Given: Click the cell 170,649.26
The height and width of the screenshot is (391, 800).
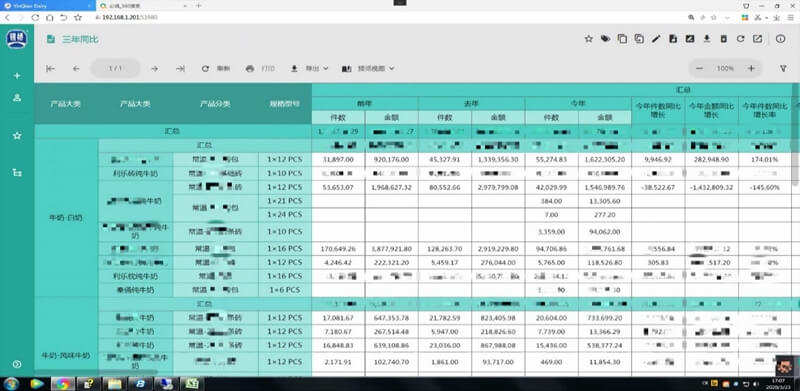Looking at the screenshot, I should (338, 249).
